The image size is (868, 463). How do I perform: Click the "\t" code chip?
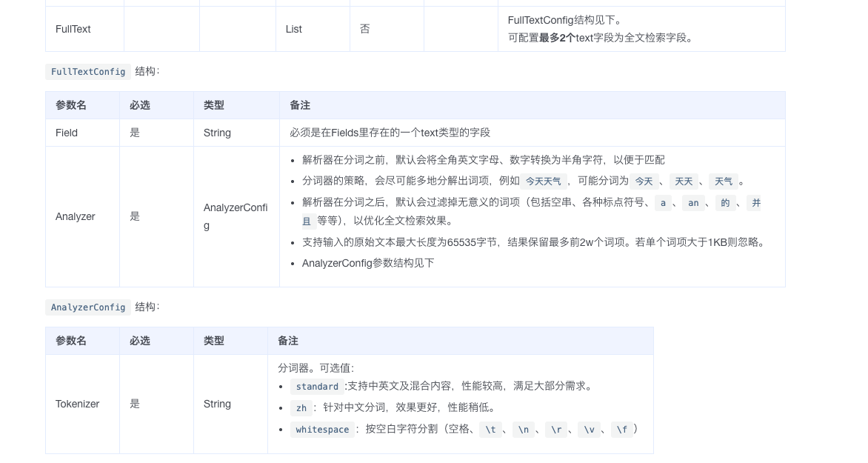pyautogui.click(x=490, y=430)
